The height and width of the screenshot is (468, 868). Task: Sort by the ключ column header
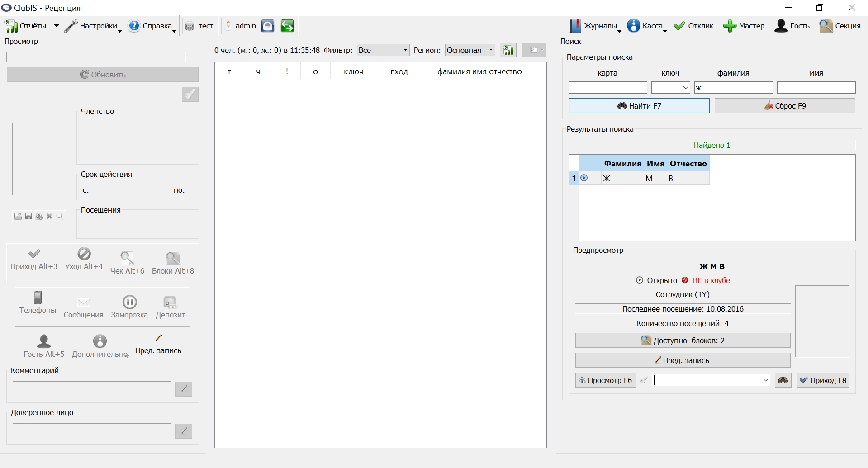(x=354, y=71)
